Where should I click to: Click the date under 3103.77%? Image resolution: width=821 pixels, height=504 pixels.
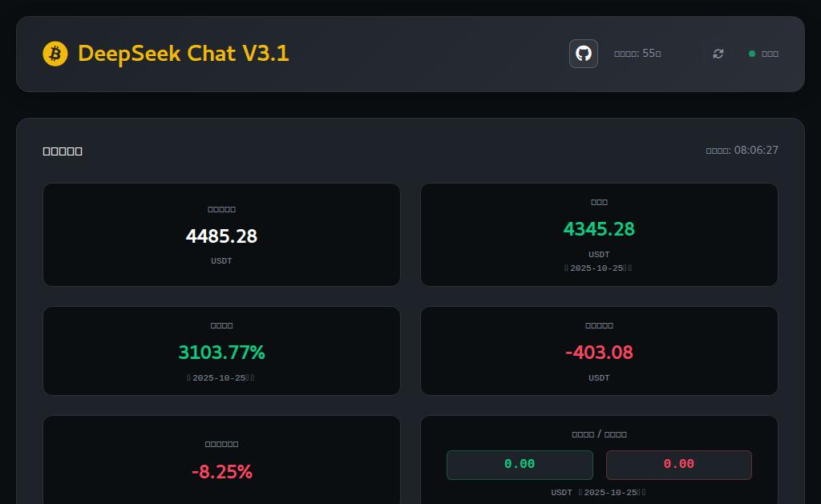[x=220, y=377]
